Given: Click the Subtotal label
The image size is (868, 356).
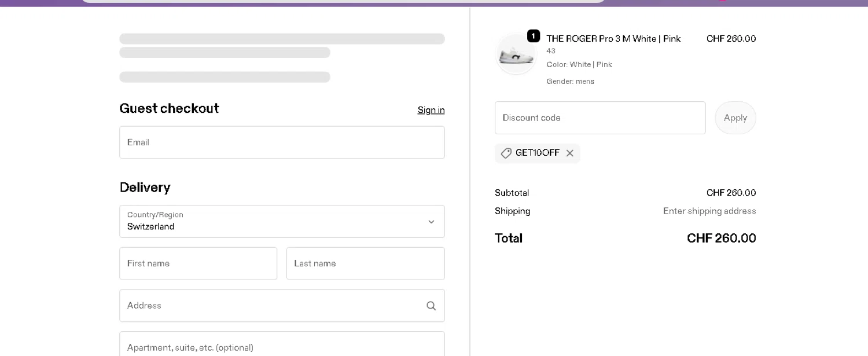Looking at the screenshot, I should [512, 193].
